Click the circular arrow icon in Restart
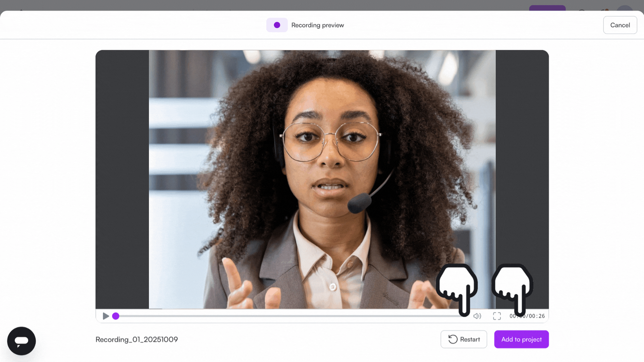Viewport: 644px width, 362px height. point(453,339)
